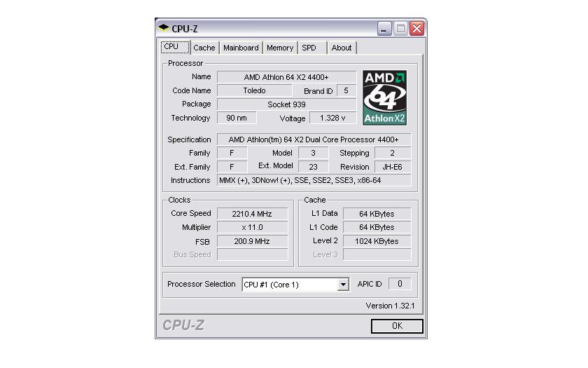The image size is (588, 368).
Task: Click the Name field showing Athlon 64 X2 4400+
Action: tap(286, 77)
